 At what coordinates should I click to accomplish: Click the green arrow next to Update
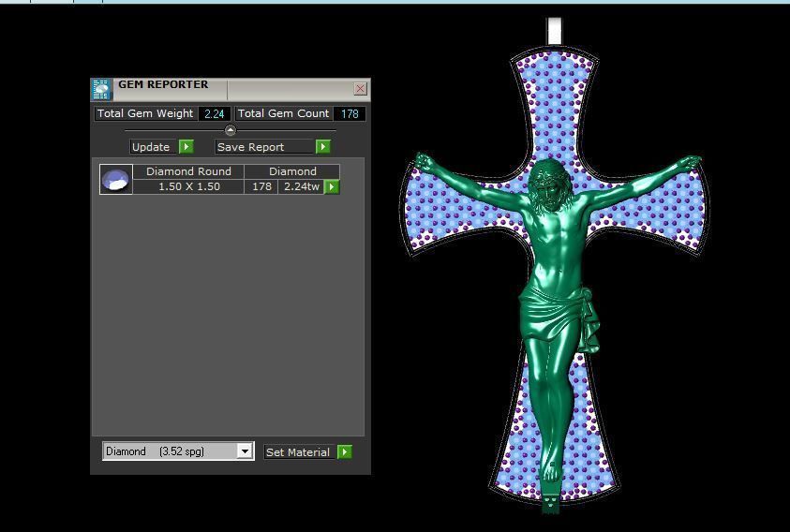[186, 147]
